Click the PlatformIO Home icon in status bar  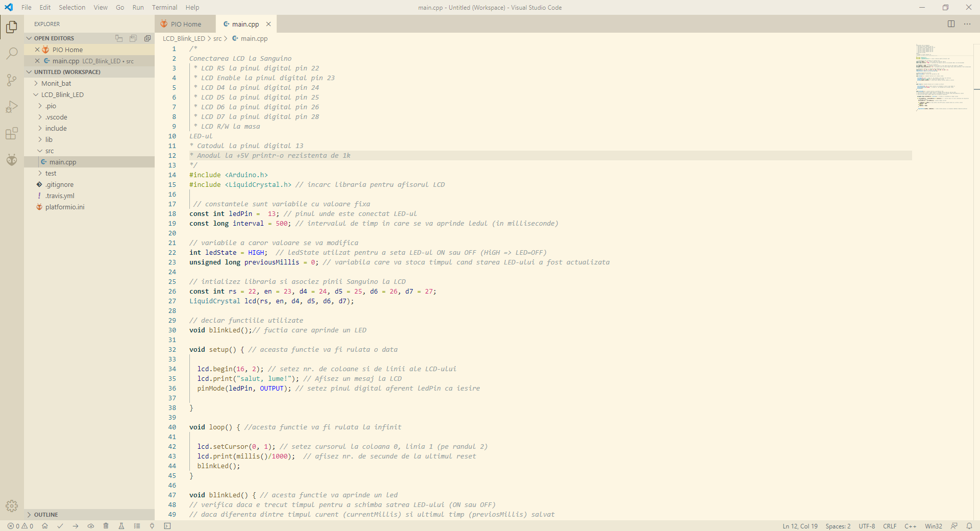pos(45,526)
